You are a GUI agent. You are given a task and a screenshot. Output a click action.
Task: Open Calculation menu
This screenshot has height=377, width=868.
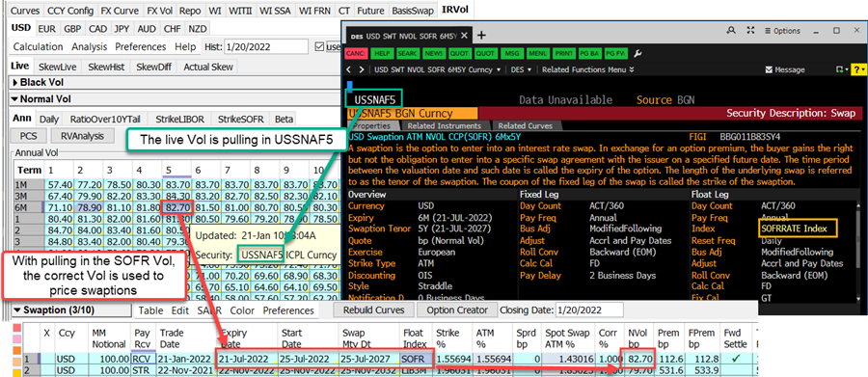click(x=39, y=46)
